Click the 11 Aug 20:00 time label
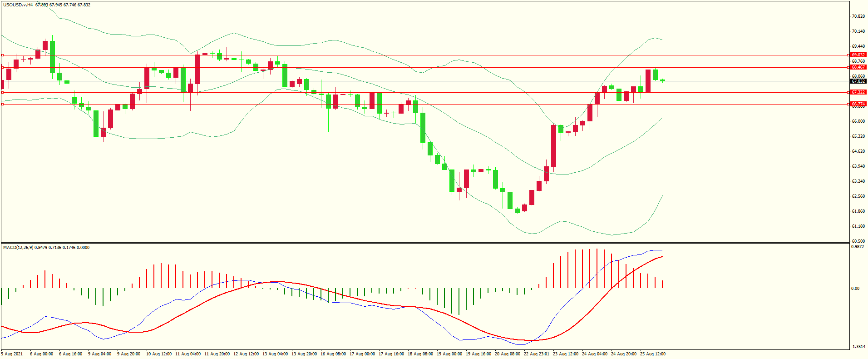This screenshot has width=868, height=359. [217, 354]
